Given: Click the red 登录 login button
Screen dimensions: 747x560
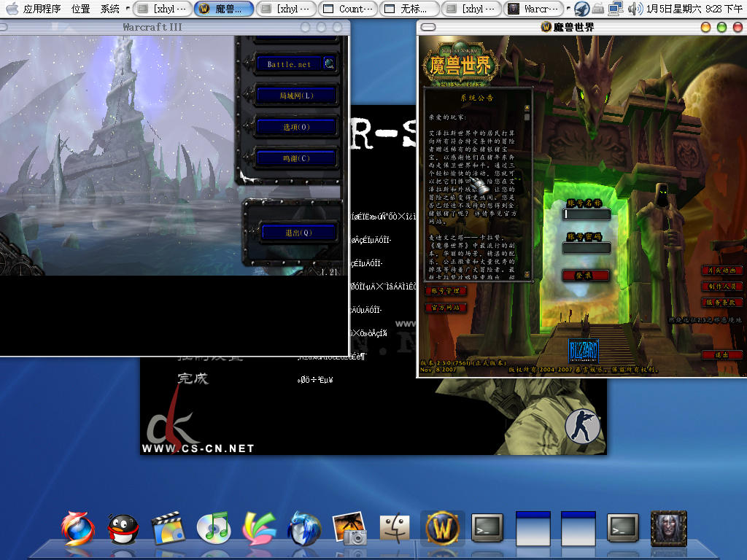Looking at the screenshot, I should pos(586,275).
